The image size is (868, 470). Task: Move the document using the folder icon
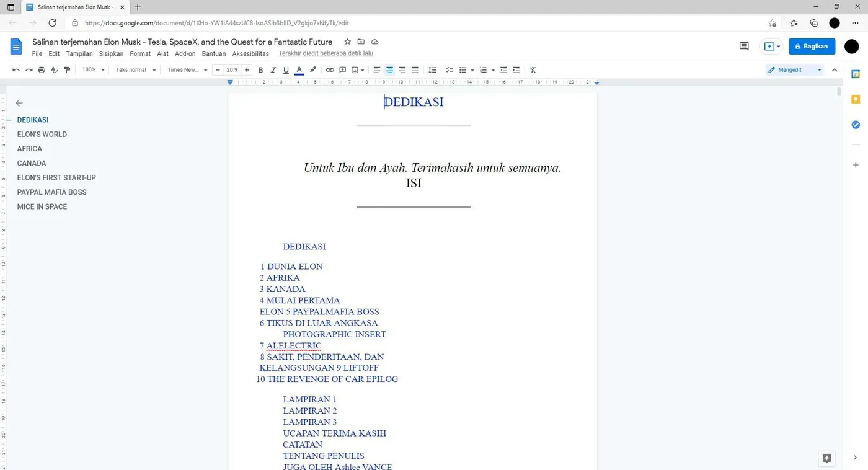[x=361, y=42]
